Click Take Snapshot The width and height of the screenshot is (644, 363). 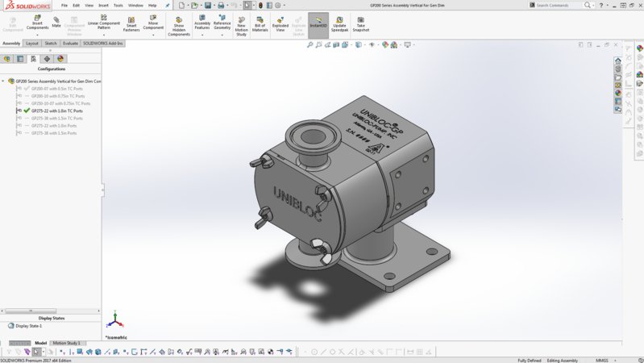pyautogui.click(x=360, y=25)
